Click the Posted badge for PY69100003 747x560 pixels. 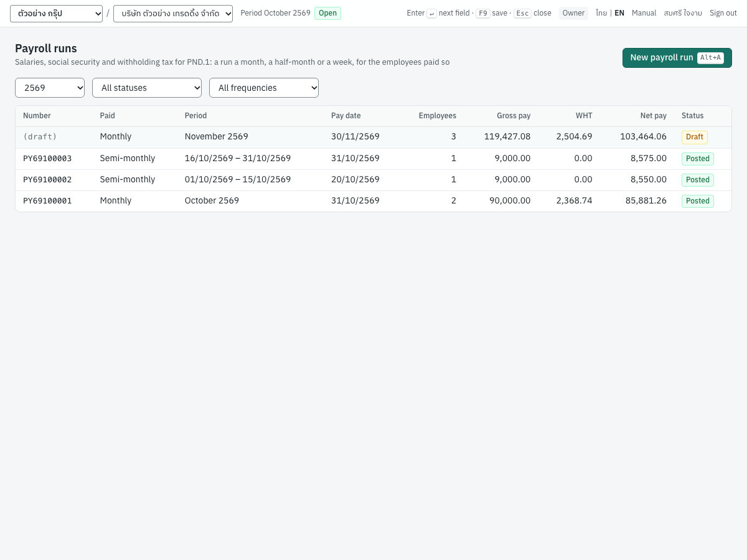click(698, 159)
